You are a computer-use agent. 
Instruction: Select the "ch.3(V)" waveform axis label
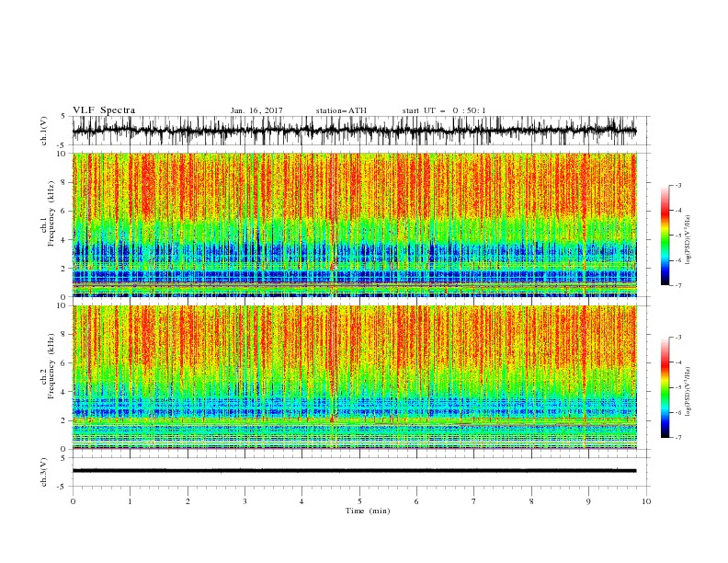click(x=44, y=472)
